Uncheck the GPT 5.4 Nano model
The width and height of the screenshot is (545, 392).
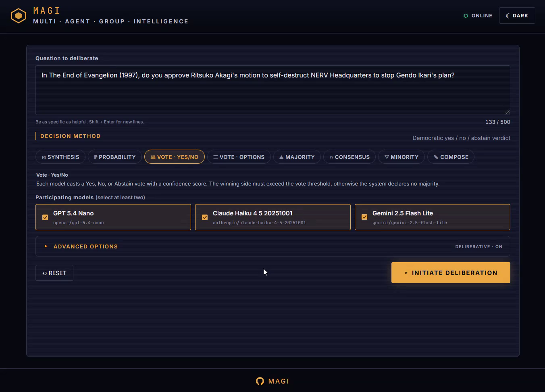tap(45, 217)
